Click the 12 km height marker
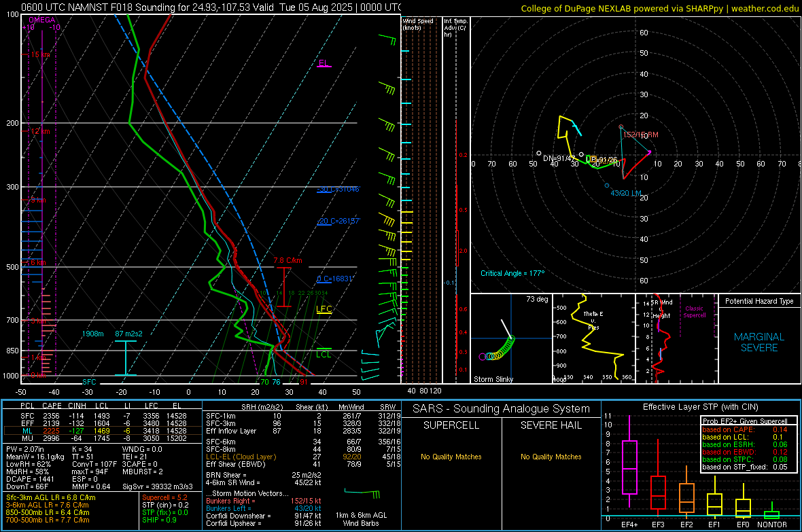The width and height of the screenshot is (802, 532). 40,131
